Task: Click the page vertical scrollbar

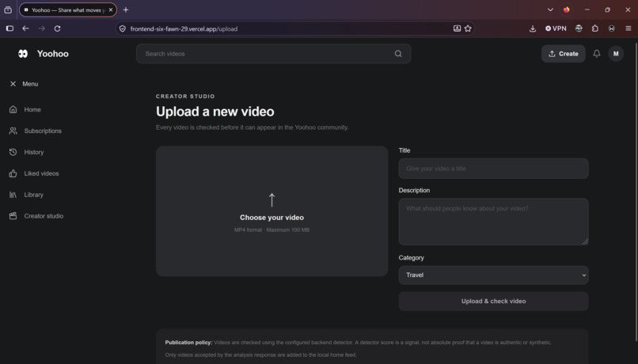Action: (x=636, y=191)
